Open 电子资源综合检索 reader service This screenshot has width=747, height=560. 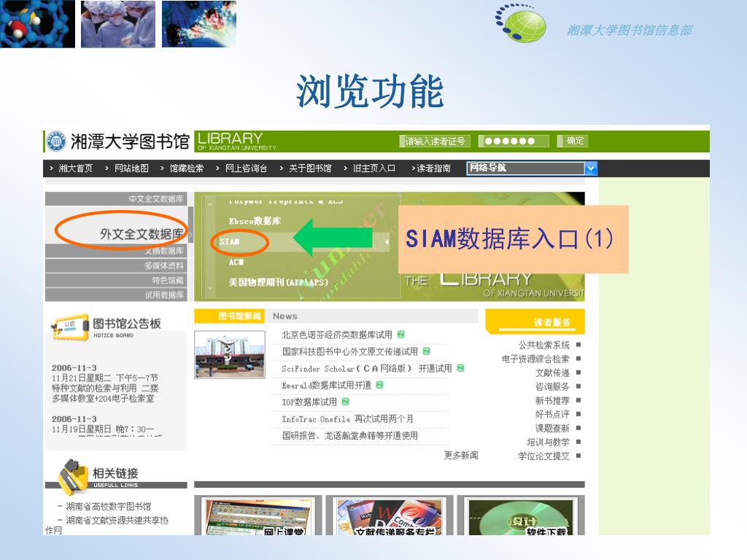(535, 359)
